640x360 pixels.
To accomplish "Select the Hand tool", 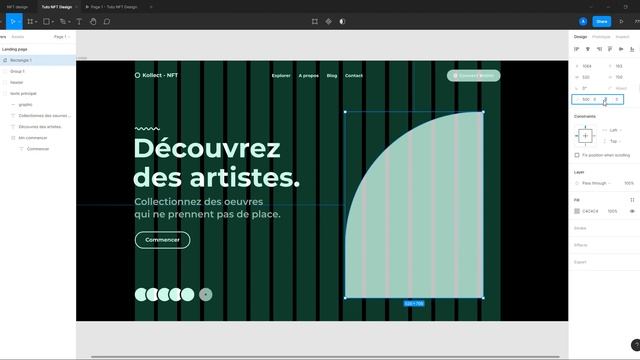I will pos(93,21).
